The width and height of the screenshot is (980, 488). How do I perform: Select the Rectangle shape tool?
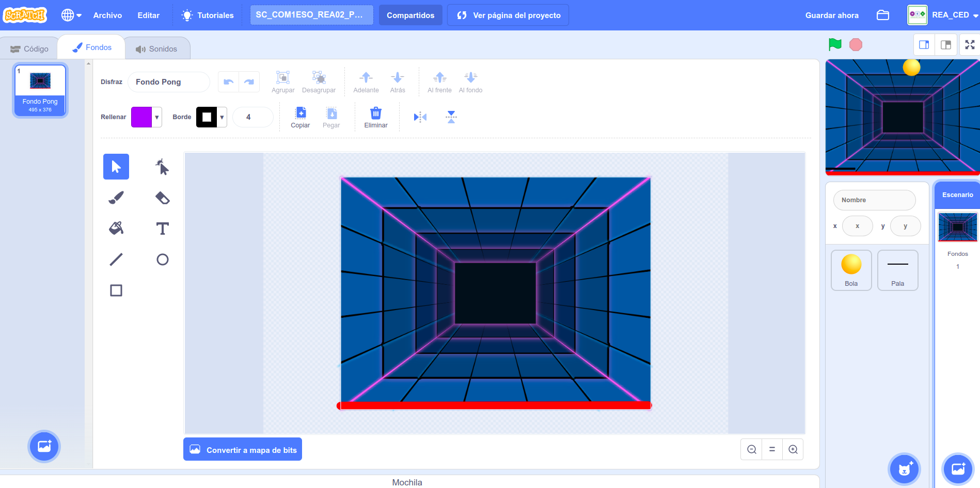pyautogui.click(x=116, y=290)
